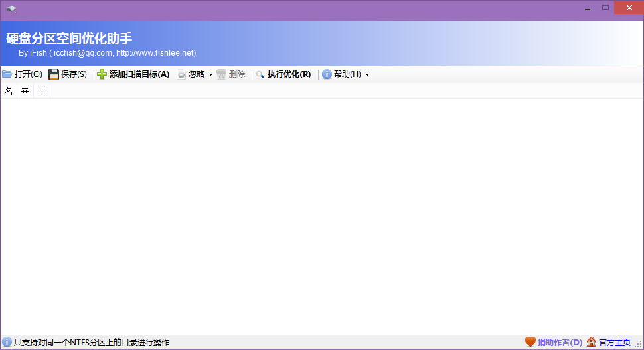Click the app icon in title bar
Screen dimensions: 644x350
pyautogui.click(x=11, y=9)
